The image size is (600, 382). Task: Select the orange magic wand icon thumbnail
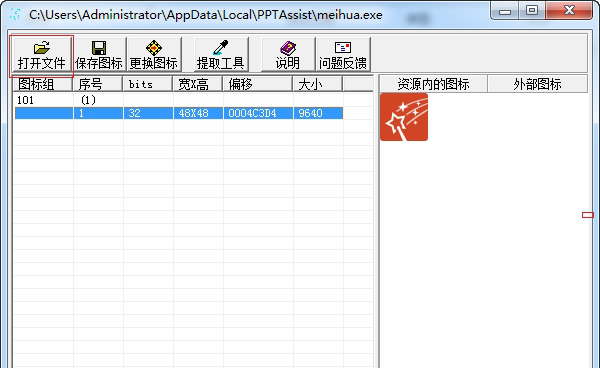coord(404,117)
